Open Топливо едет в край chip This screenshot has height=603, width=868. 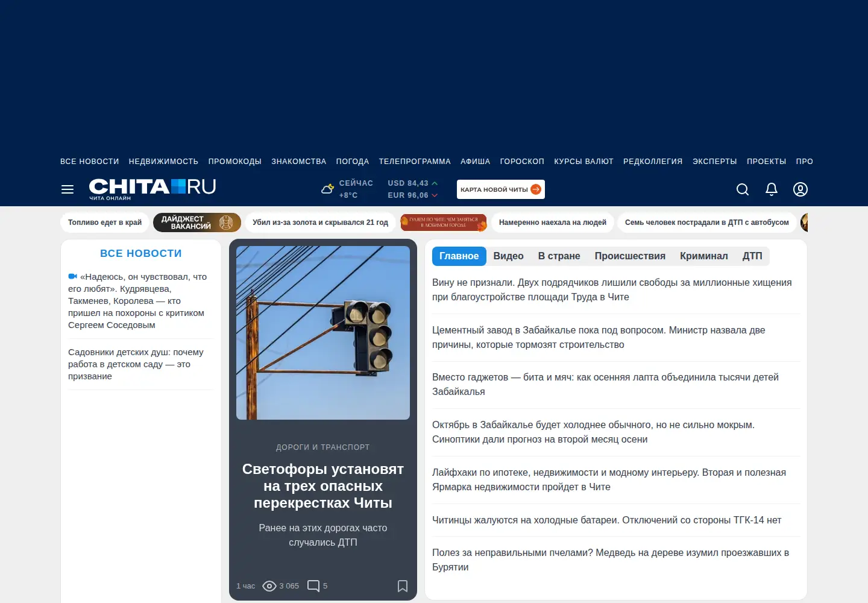click(x=105, y=223)
